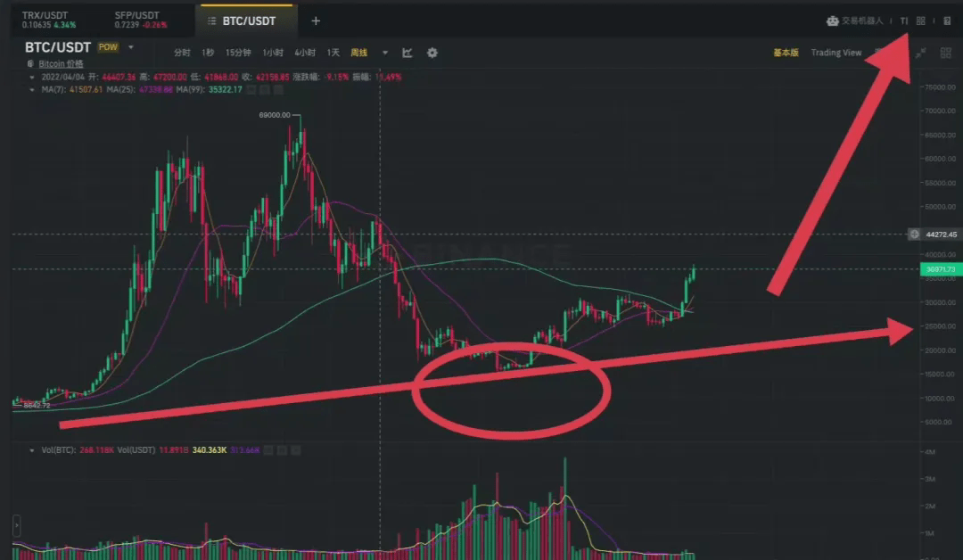Add a new pair tab with plus icon
963x560 pixels.
click(x=316, y=21)
